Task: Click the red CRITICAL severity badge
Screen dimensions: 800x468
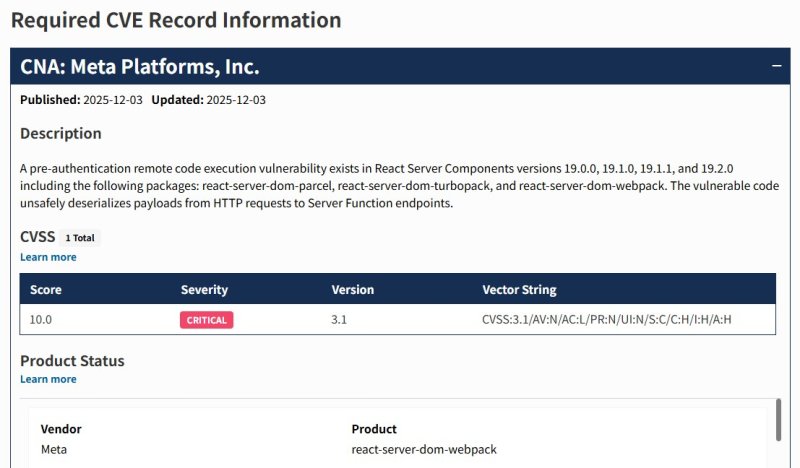Action: (x=206, y=320)
